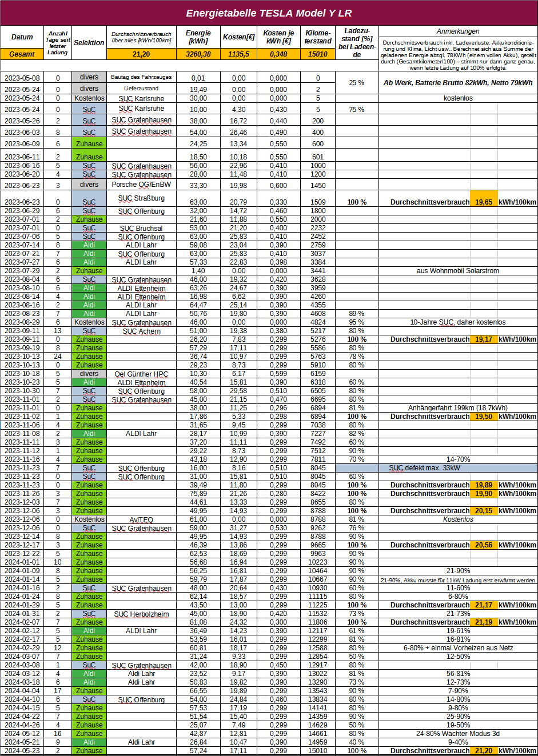Select the 'SUC Achern' cell
Image resolution: width=538 pixels, height=756 pixels.
[141, 331]
